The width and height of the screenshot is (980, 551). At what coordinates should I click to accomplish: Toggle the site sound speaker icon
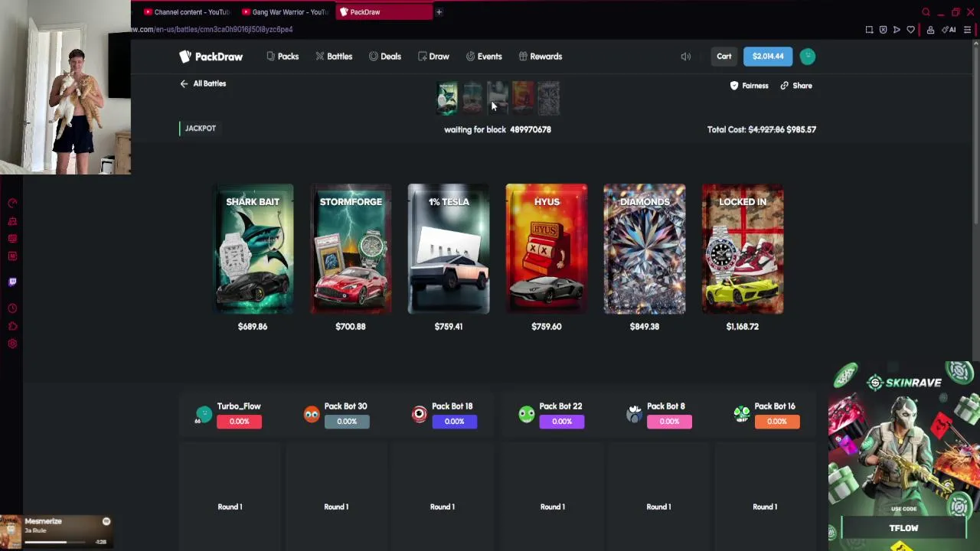point(686,57)
